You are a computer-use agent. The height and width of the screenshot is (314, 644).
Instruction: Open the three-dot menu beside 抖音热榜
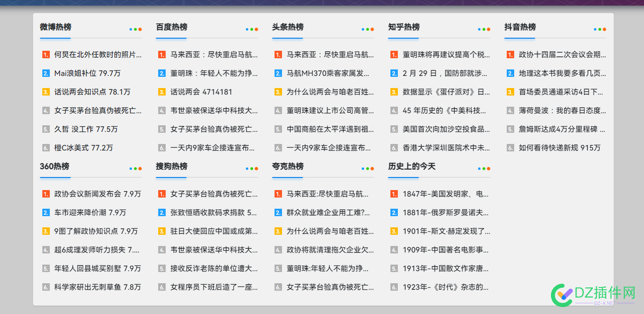point(600,29)
